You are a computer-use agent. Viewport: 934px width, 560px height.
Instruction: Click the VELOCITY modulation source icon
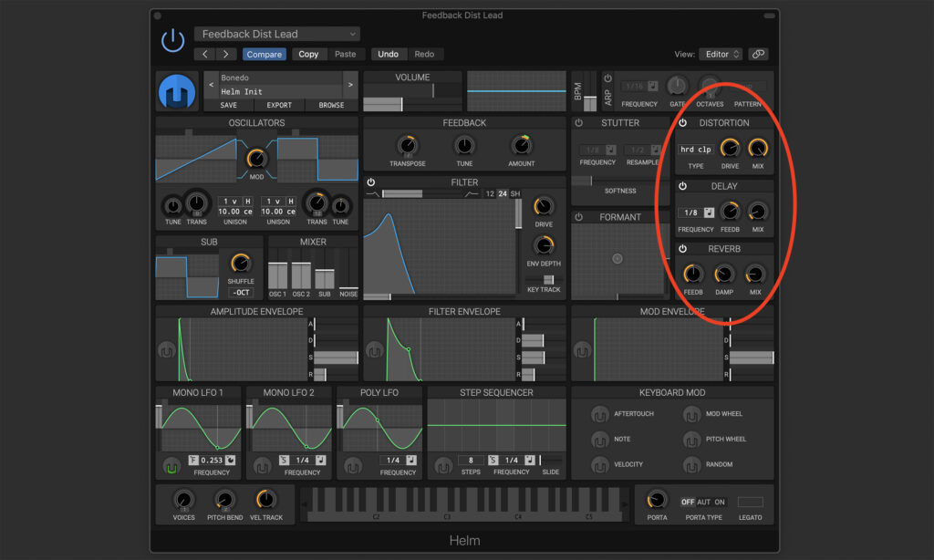click(600, 464)
